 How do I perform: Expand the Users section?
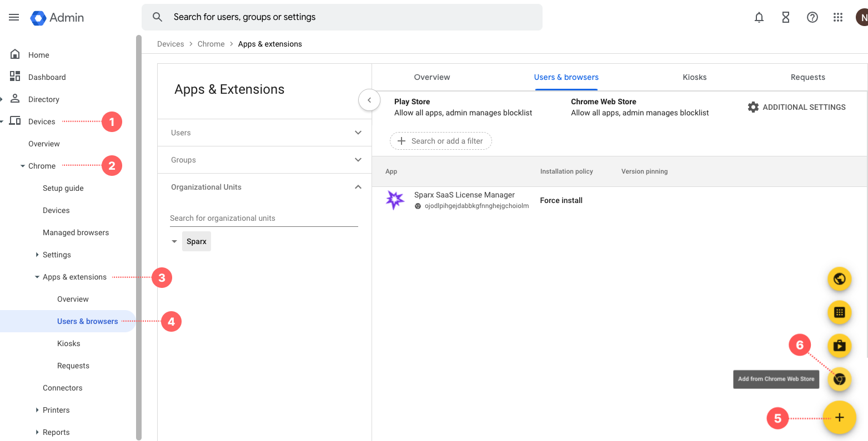click(358, 133)
